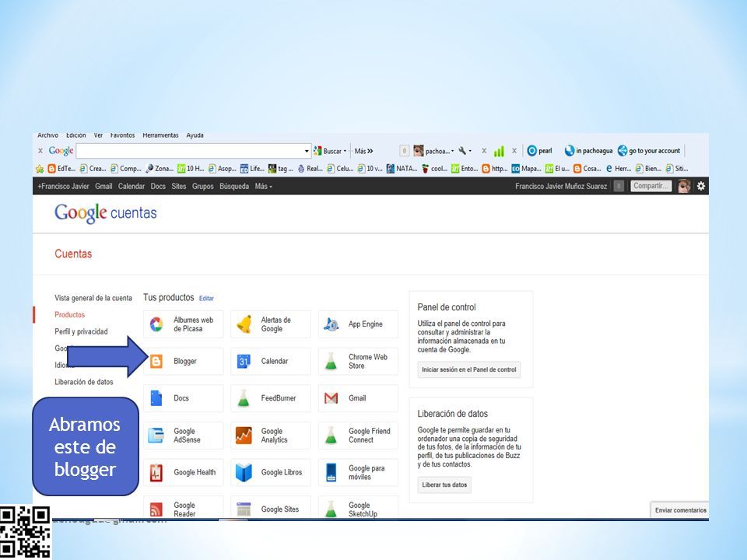Open the notifications counter box

point(619,186)
